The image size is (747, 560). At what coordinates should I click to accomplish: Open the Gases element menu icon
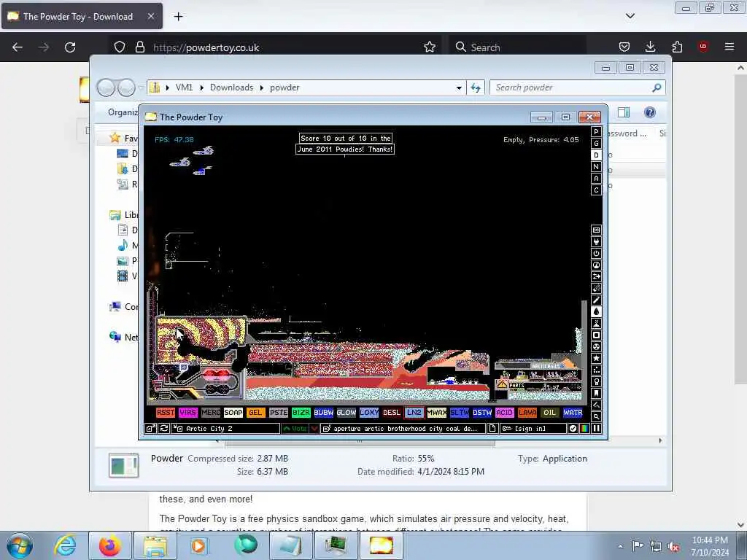[596, 300]
